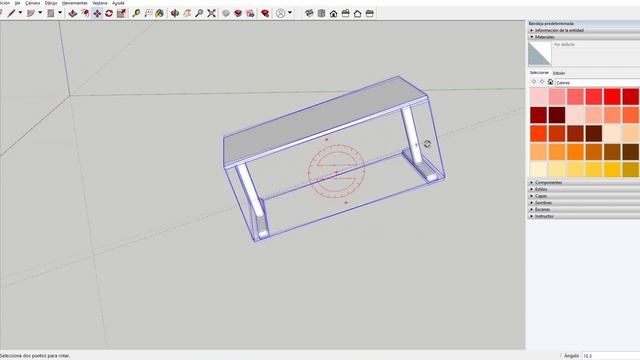Switch to Right side view
This screenshot has width=640, height=360.
point(346,13)
